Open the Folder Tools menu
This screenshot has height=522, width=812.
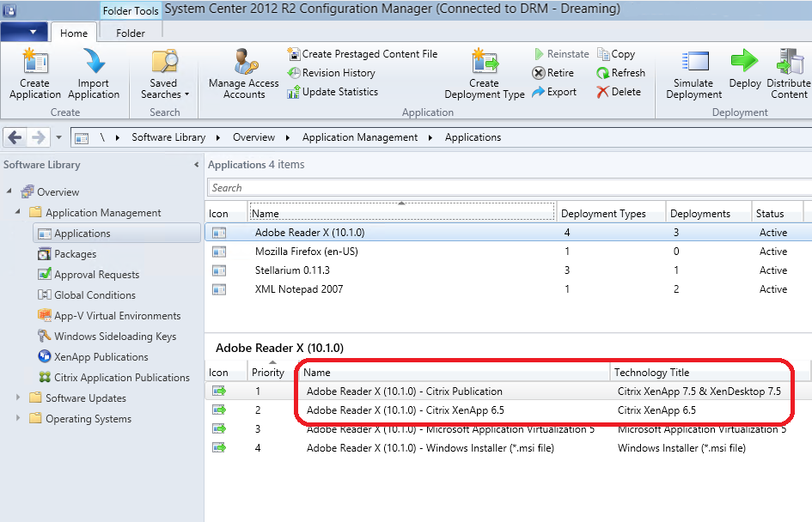pos(130,10)
